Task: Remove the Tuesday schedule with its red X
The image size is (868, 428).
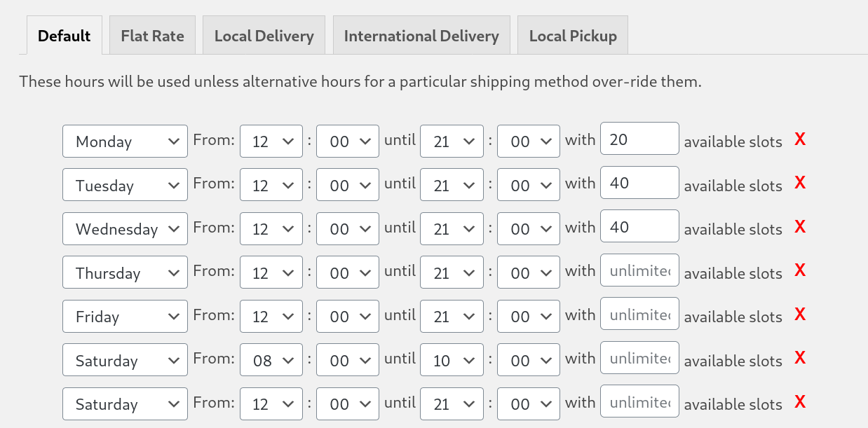Action: tap(799, 183)
